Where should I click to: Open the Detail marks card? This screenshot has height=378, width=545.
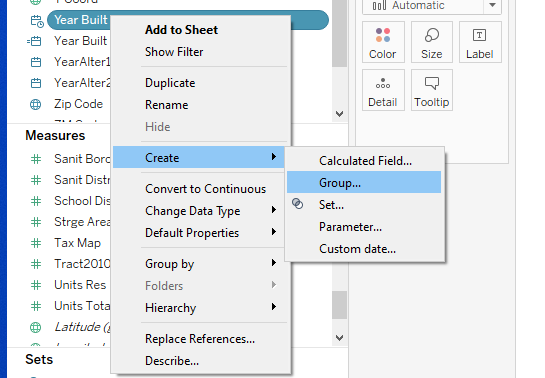click(x=383, y=90)
